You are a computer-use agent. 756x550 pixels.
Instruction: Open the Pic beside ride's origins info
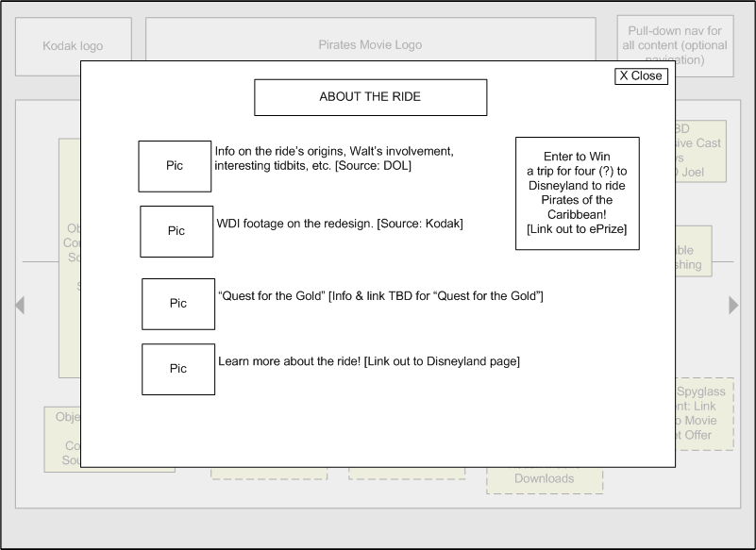[175, 166]
